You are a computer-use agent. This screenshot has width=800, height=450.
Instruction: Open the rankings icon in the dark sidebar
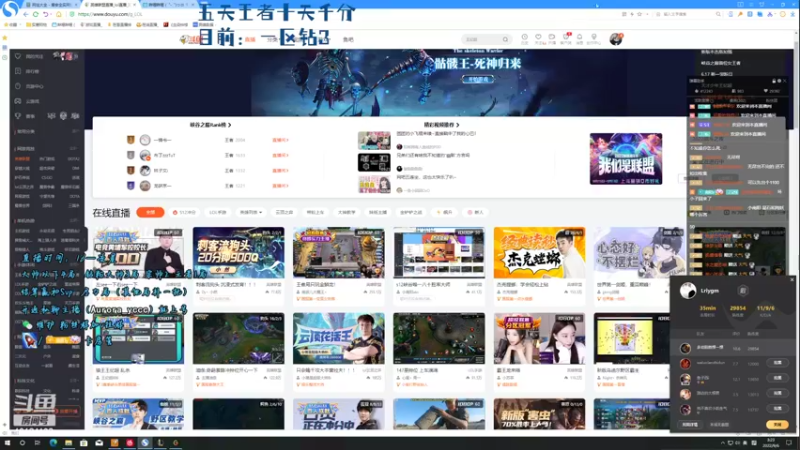[18, 71]
